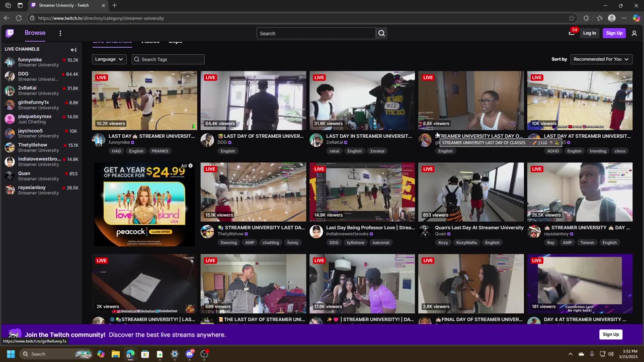644x362 pixels.
Task: Switch to the Videos tab
Action: pyautogui.click(x=150, y=42)
